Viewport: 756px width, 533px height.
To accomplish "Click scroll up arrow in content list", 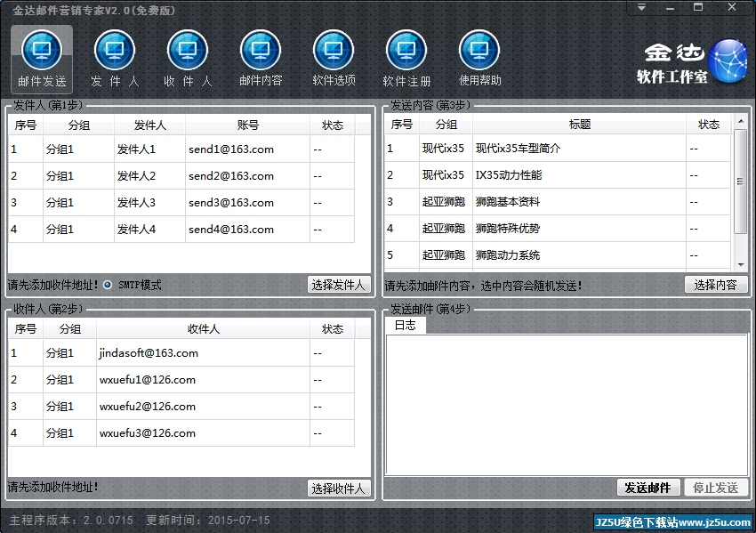I will (x=741, y=121).
